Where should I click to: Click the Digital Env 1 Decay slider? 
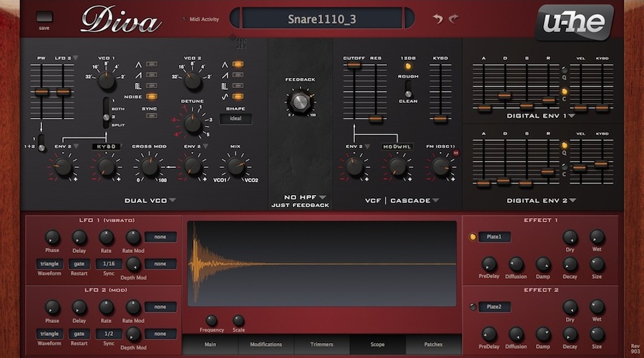(x=504, y=96)
